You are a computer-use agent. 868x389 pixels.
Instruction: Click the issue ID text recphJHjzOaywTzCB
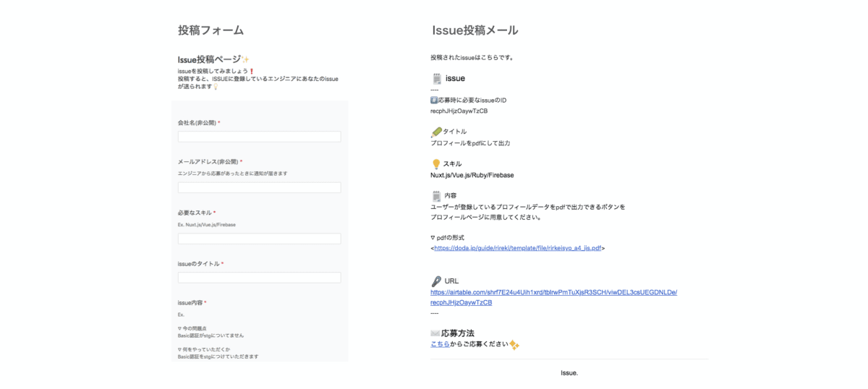point(459,111)
